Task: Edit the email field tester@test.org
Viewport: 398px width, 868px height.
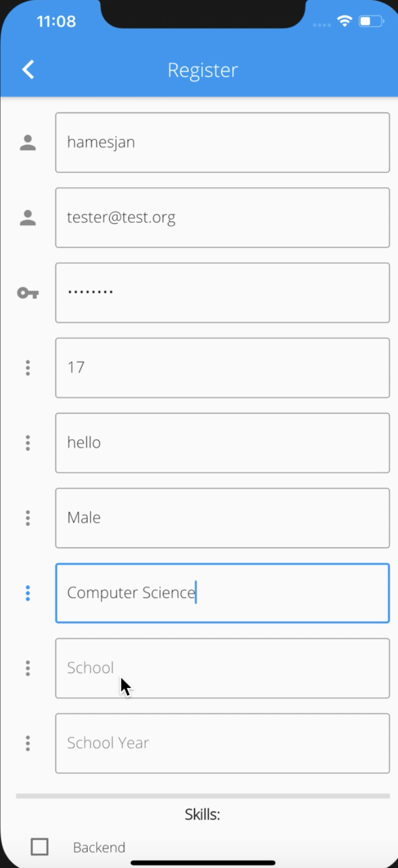Action: [x=222, y=218]
